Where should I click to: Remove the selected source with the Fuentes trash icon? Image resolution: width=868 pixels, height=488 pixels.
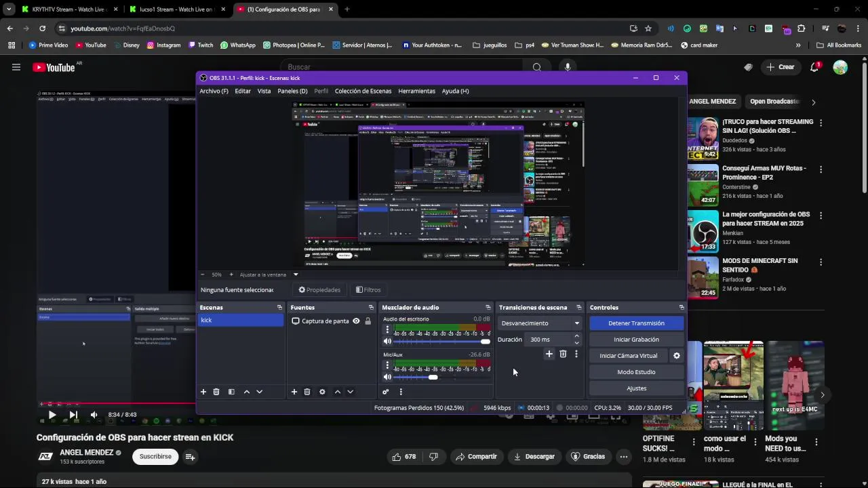point(307,392)
